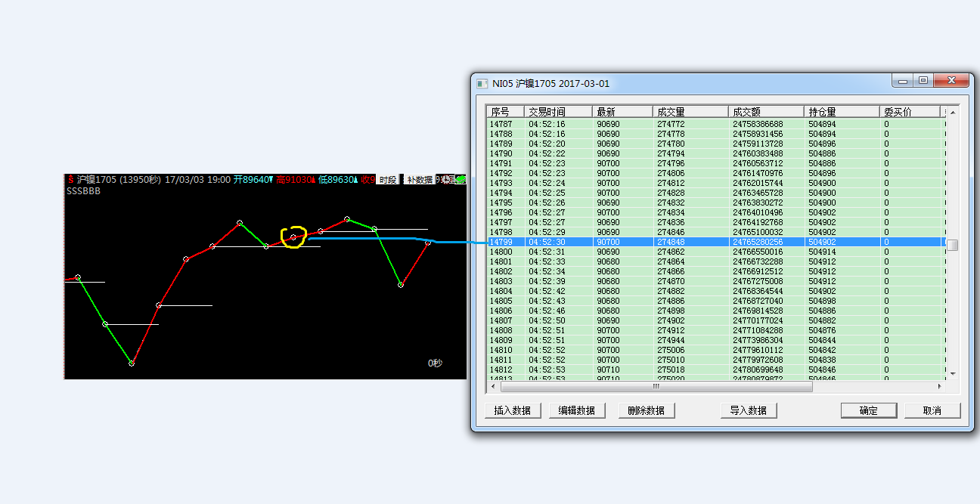Select row with 序号 14788

pos(716,134)
